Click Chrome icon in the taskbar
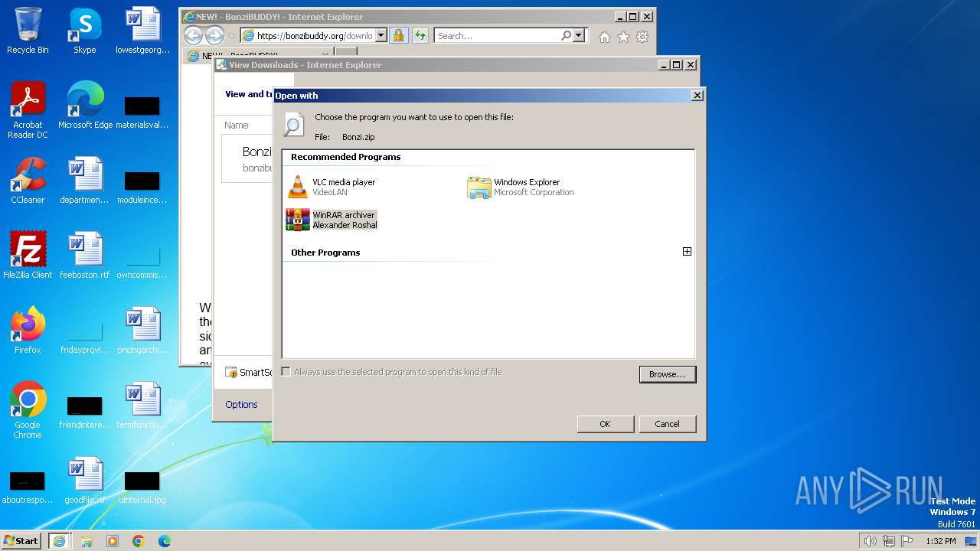Viewport: 980px width, 551px height. 139,540
